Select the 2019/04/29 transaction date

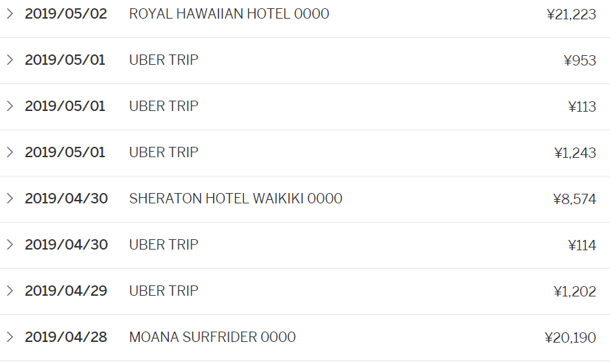click(66, 291)
